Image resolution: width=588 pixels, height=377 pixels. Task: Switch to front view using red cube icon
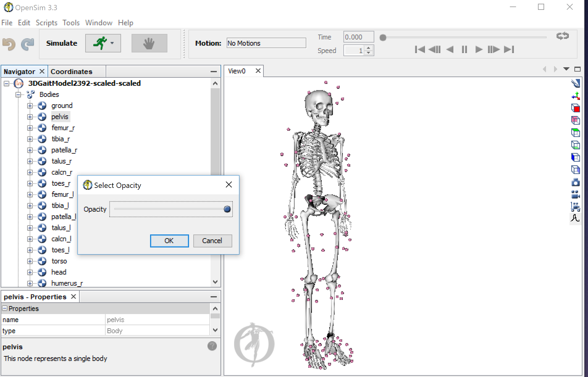pyautogui.click(x=576, y=108)
